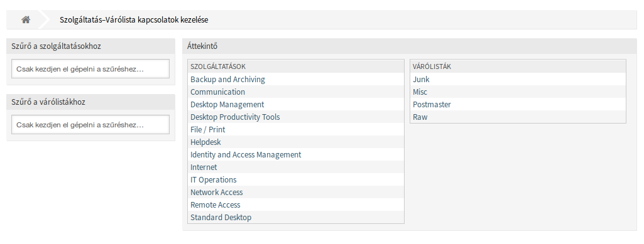Open the Helpdesk service
644x244 pixels.
click(x=206, y=142)
